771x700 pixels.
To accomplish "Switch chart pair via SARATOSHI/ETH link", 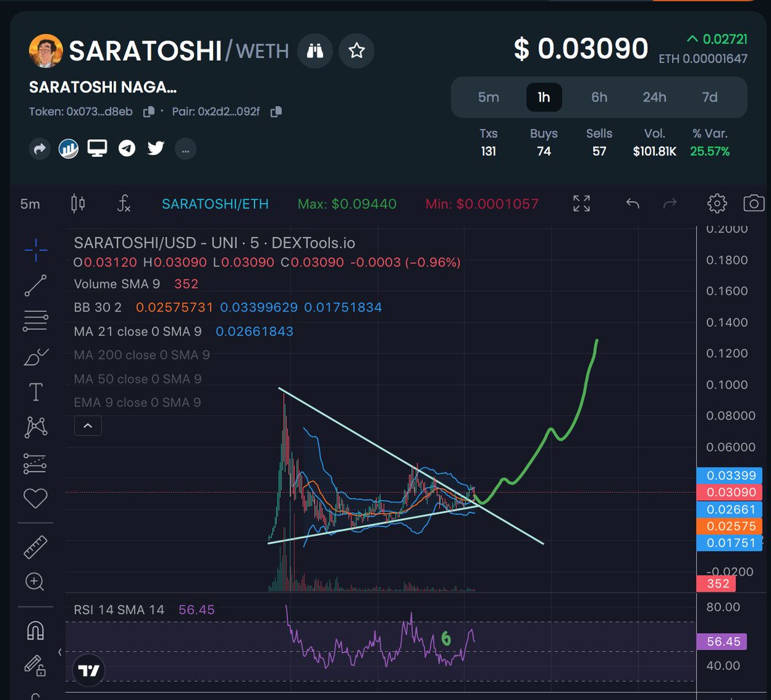I will point(215,204).
